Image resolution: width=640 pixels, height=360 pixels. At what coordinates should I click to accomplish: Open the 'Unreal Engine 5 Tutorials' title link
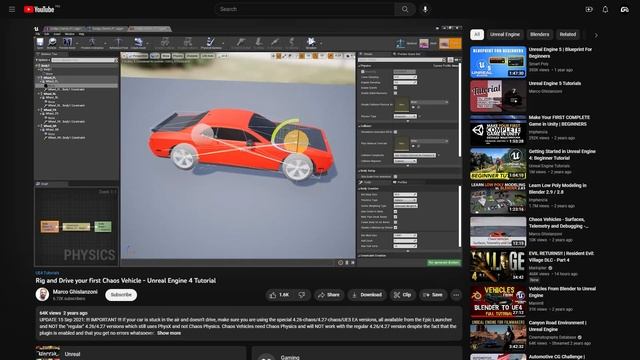555,83
